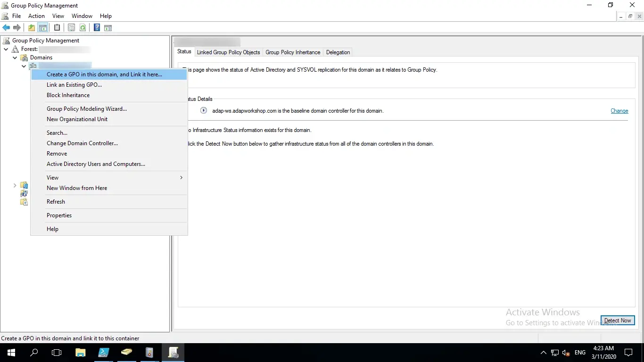Click the Detect Now button

[618, 321]
